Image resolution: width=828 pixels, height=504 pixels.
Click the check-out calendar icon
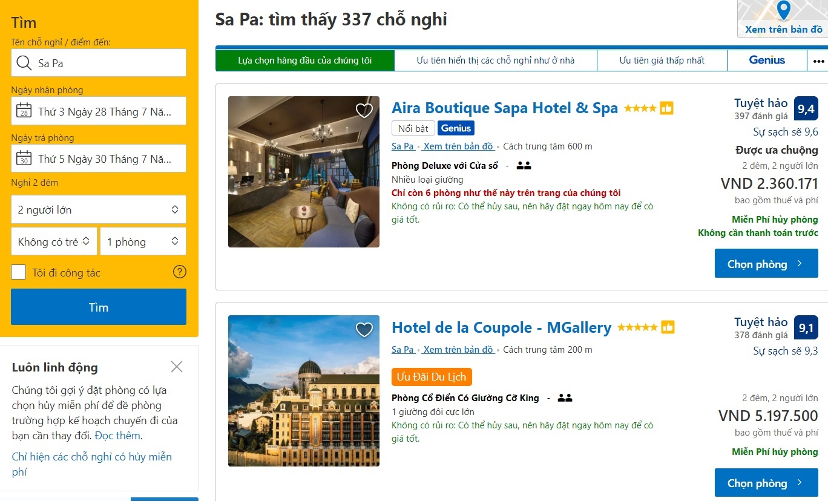[x=24, y=159]
